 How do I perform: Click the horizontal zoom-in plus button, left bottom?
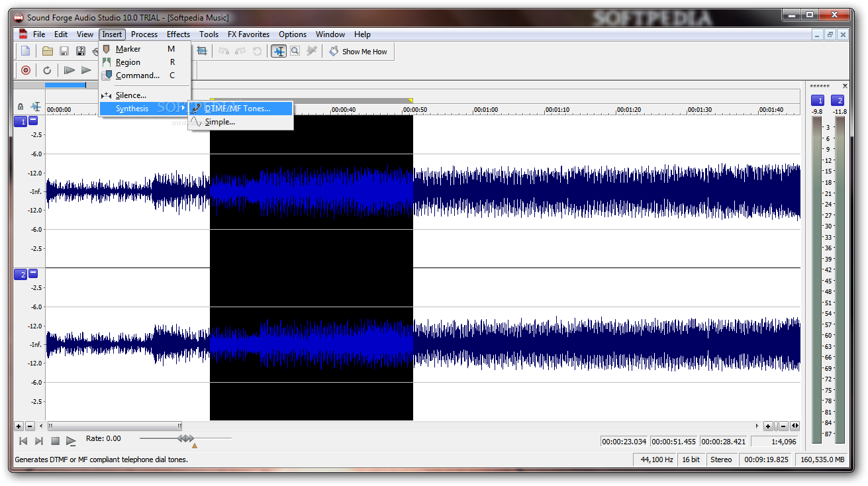tap(19, 426)
